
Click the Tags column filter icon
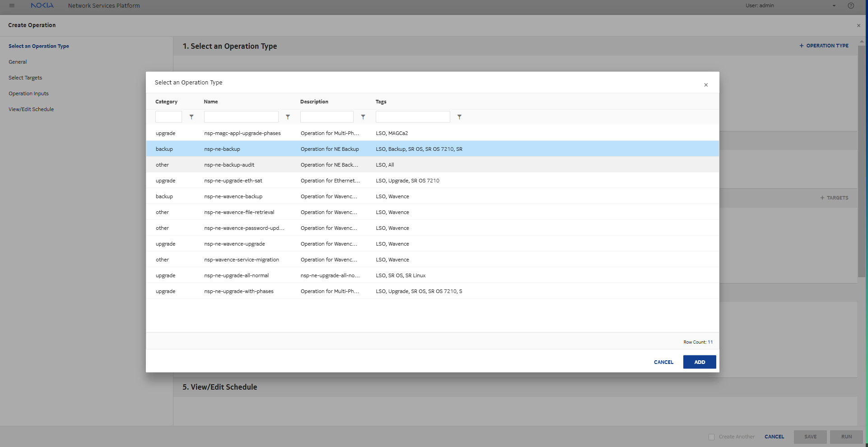(x=459, y=117)
